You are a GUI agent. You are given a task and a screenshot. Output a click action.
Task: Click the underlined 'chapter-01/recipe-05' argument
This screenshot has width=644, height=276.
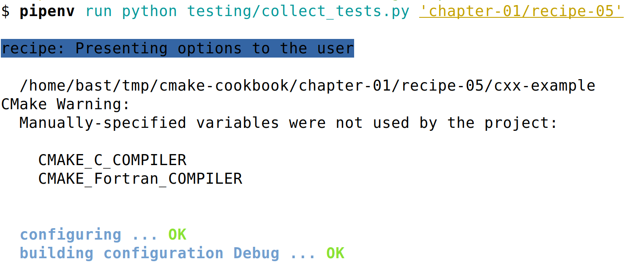click(521, 11)
